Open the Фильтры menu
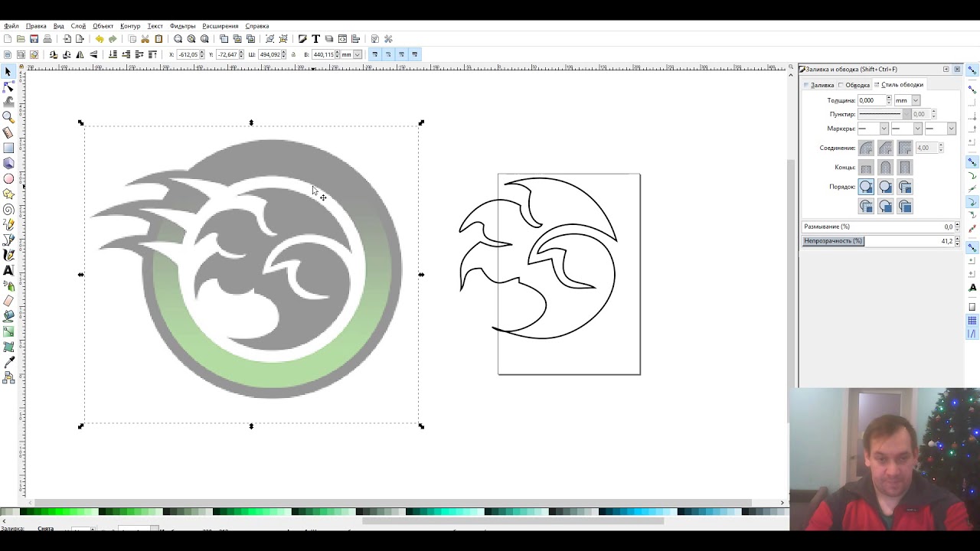 (182, 26)
